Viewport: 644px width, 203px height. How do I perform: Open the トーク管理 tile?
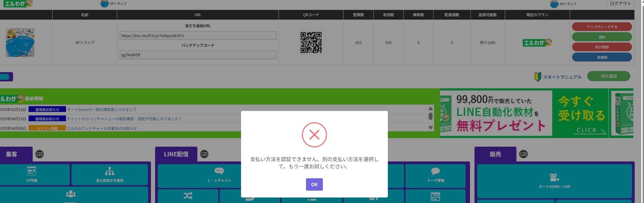pyautogui.click(x=436, y=175)
